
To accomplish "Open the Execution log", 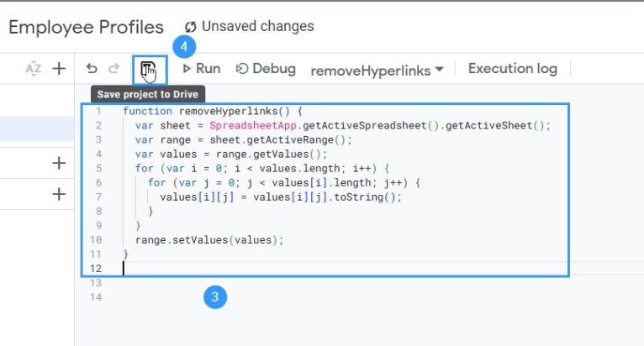I will [x=512, y=69].
